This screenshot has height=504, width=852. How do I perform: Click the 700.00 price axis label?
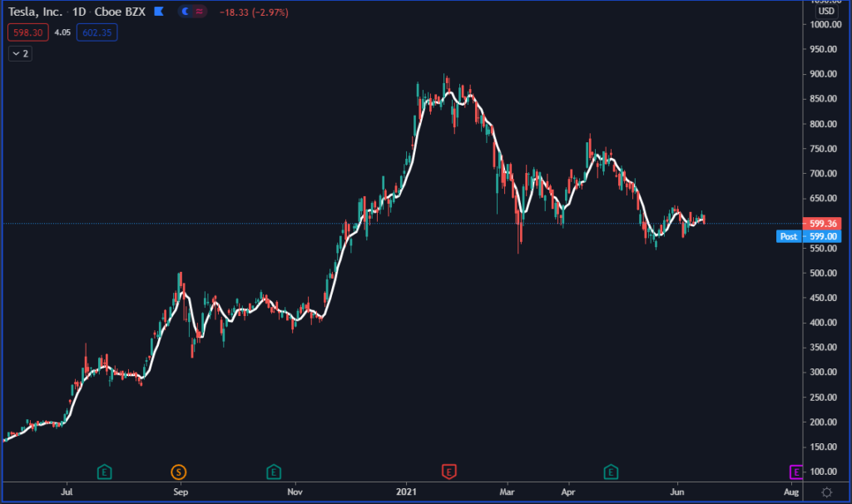tap(823, 174)
